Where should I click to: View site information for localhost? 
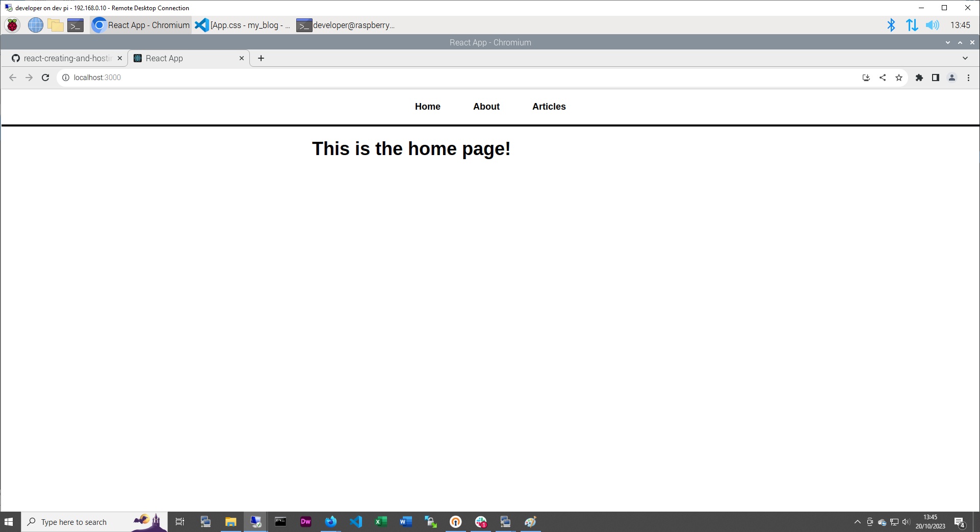[x=66, y=78]
